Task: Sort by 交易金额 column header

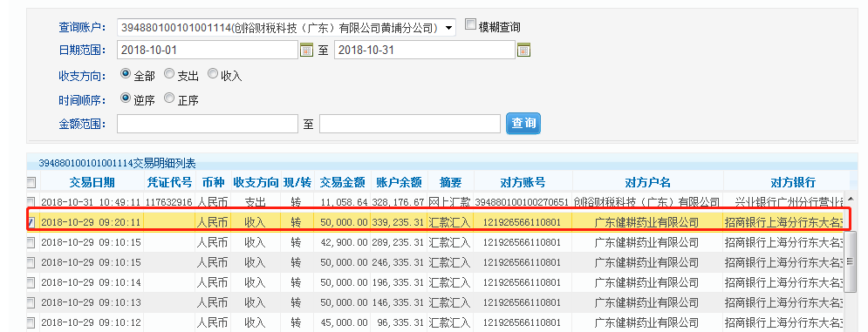Action: click(342, 182)
